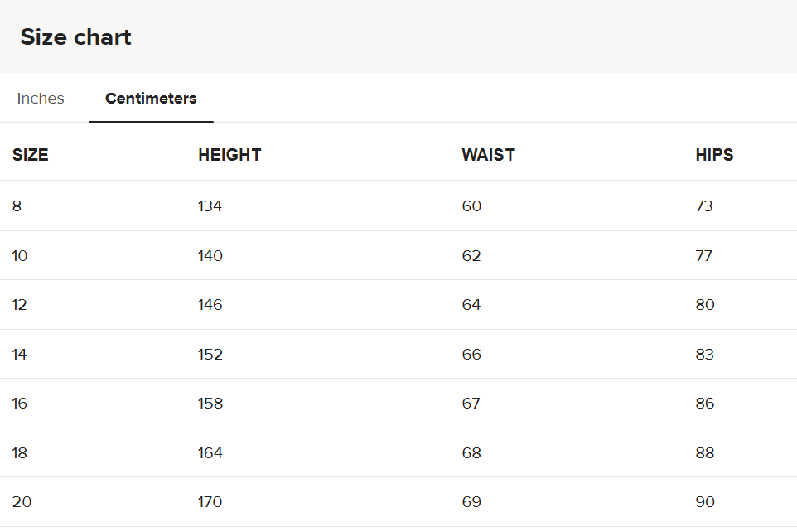Click waist value 64 for size 12
Viewport: 797px width, 532px height.
coord(471,305)
